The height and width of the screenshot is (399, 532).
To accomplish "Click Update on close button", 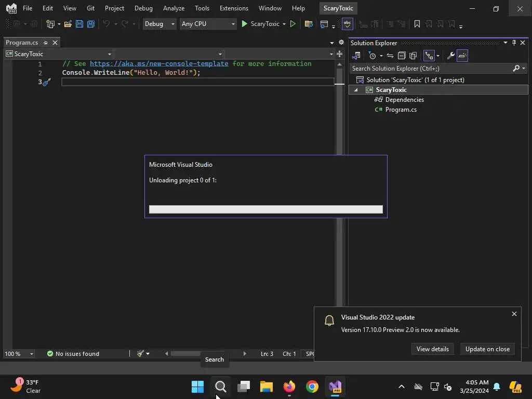I will tap(487, 349).
